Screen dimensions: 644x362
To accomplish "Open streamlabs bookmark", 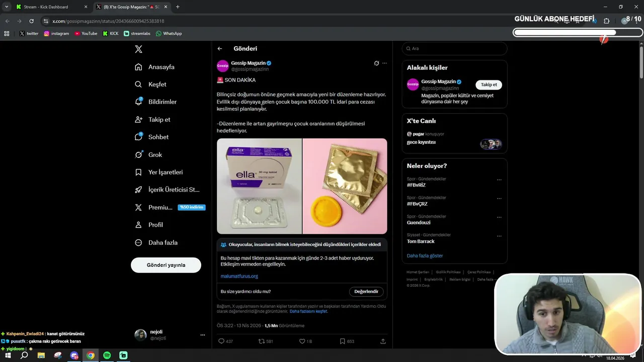I will coord(137,34).
